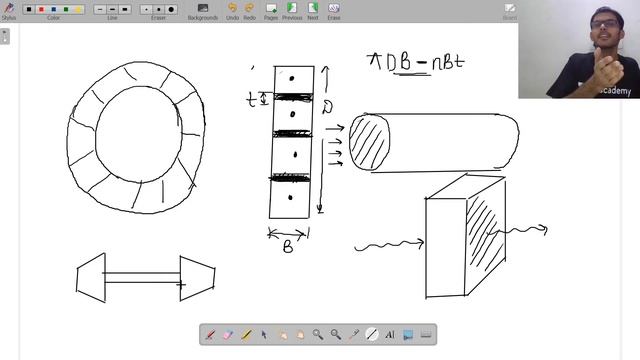Open the Board button at top right
640x360 pixels.
(510, 11)
